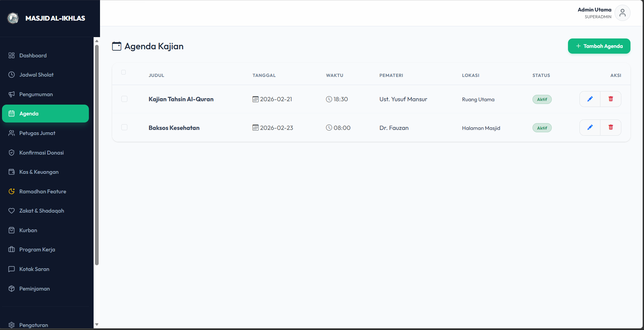Viewport: 644px width, 330px height.
Task: Click the Aktif badge for Kajian Tahsin
Action: pyautogui.click(x=542, y=100)
